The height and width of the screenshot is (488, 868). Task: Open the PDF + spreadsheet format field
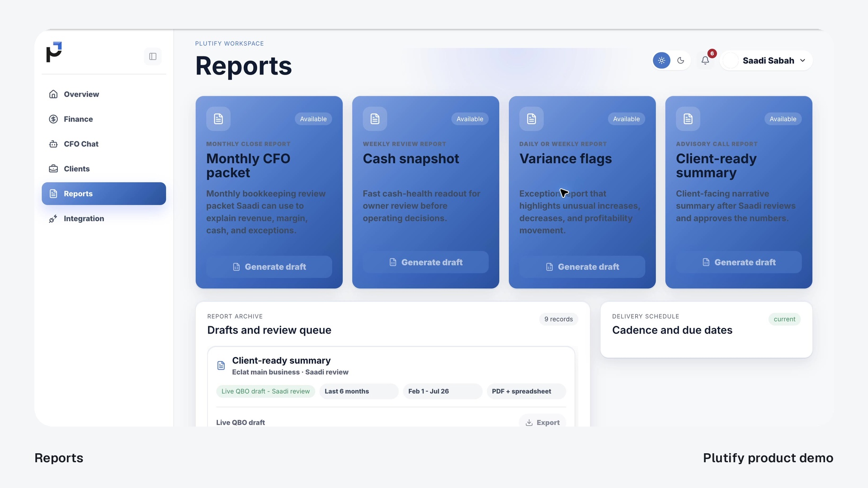click(x=526, y=391)
